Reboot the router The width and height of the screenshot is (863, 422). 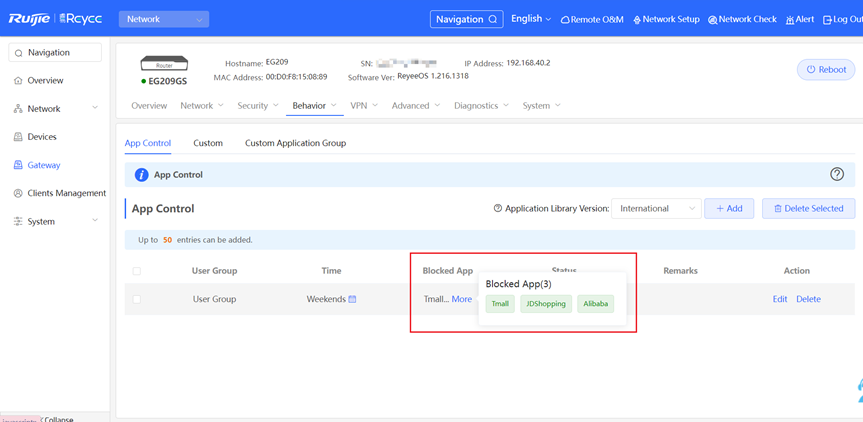click(826, 70)
